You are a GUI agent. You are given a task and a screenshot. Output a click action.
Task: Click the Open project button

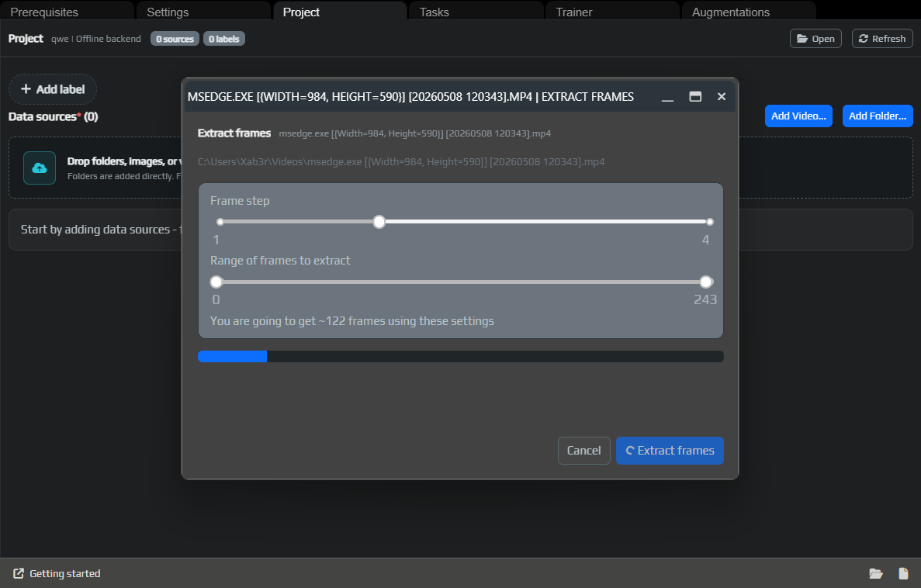tap(815, 39)
